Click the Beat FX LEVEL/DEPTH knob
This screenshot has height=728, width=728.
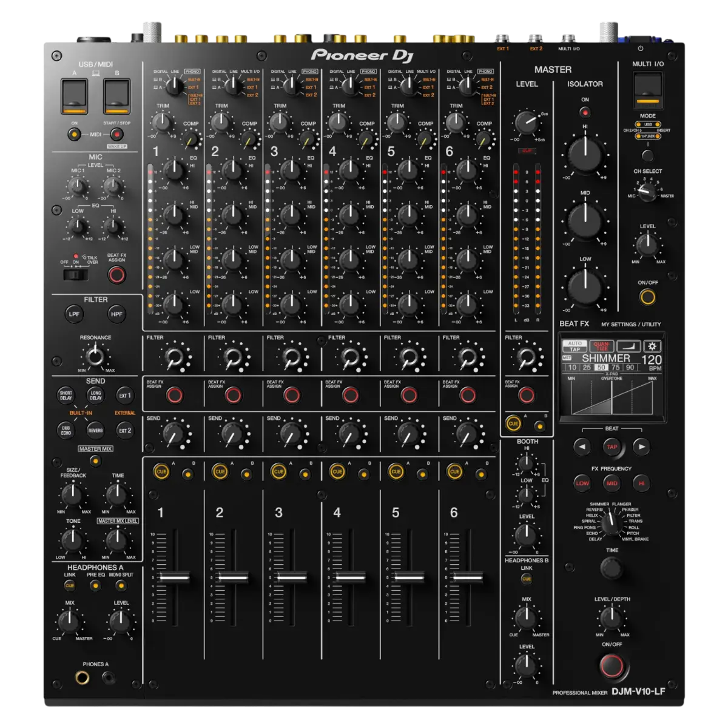pos(612,618)
